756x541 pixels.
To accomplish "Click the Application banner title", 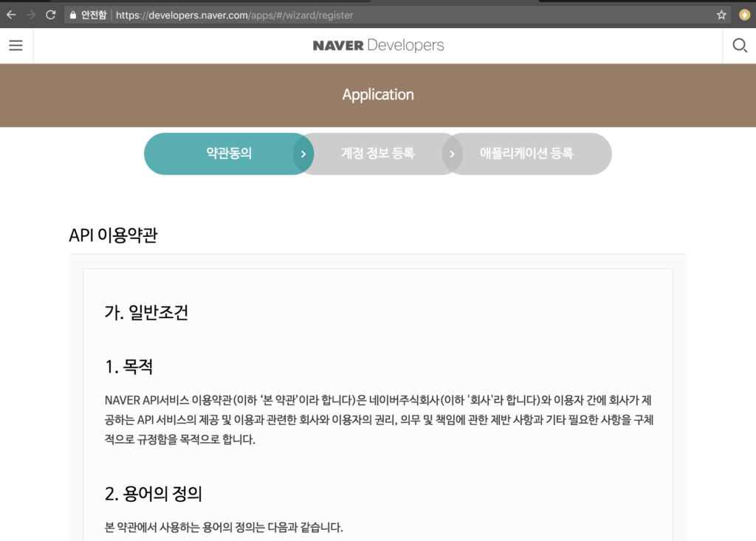I will (x=378, y=94).
